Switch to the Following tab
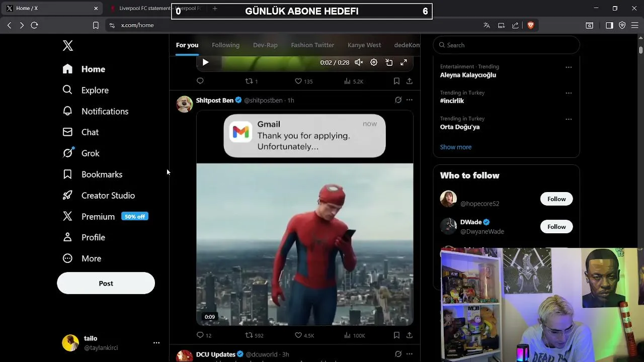644x362 pixels. [225, 45]
